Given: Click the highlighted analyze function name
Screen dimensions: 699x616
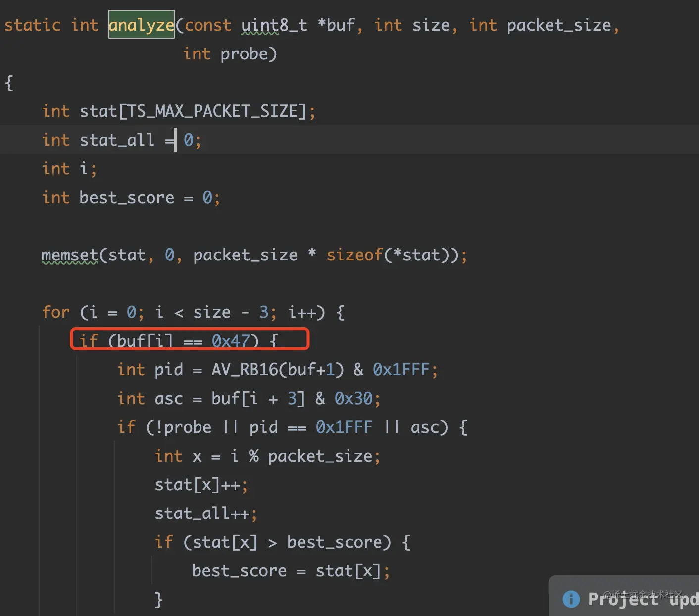Looking at the screenshot, I should coord(142,25).
